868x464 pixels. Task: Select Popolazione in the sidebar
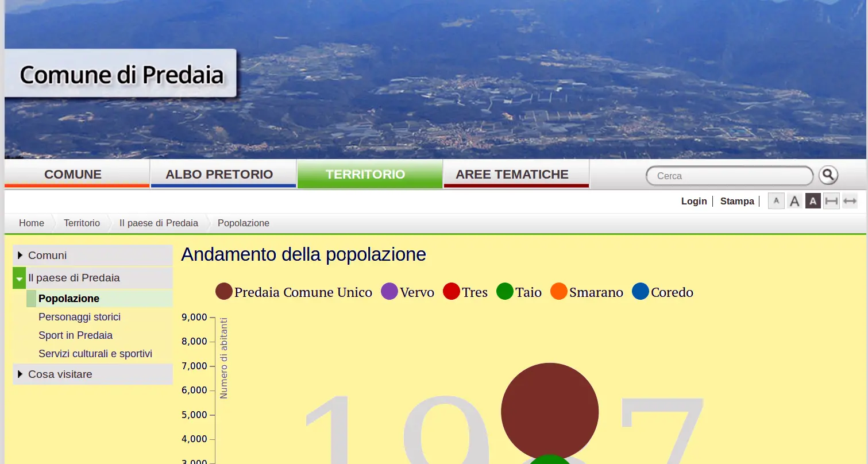pyautogui.click(x=69, y=299)
